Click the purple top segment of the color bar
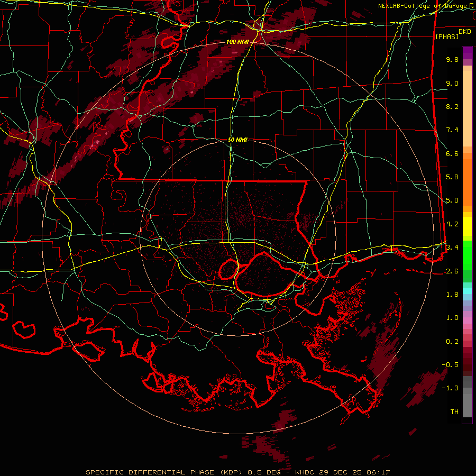This screenshot has height=476, width=476. (x=467, y=53)
